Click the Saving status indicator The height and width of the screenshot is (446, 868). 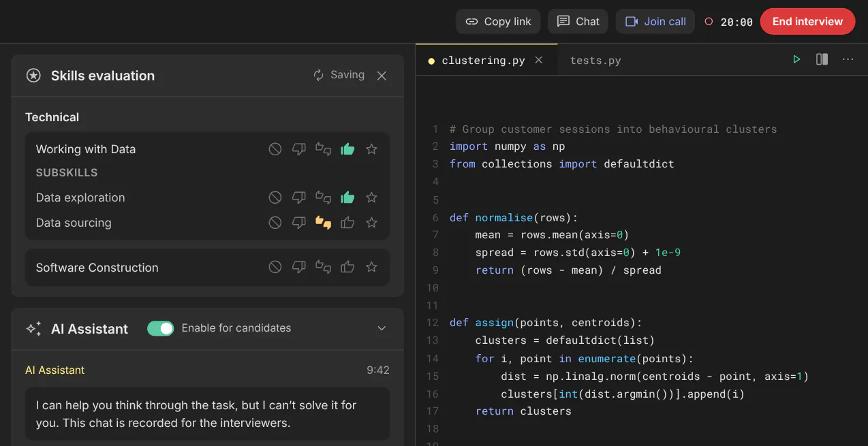pos(339,75)
